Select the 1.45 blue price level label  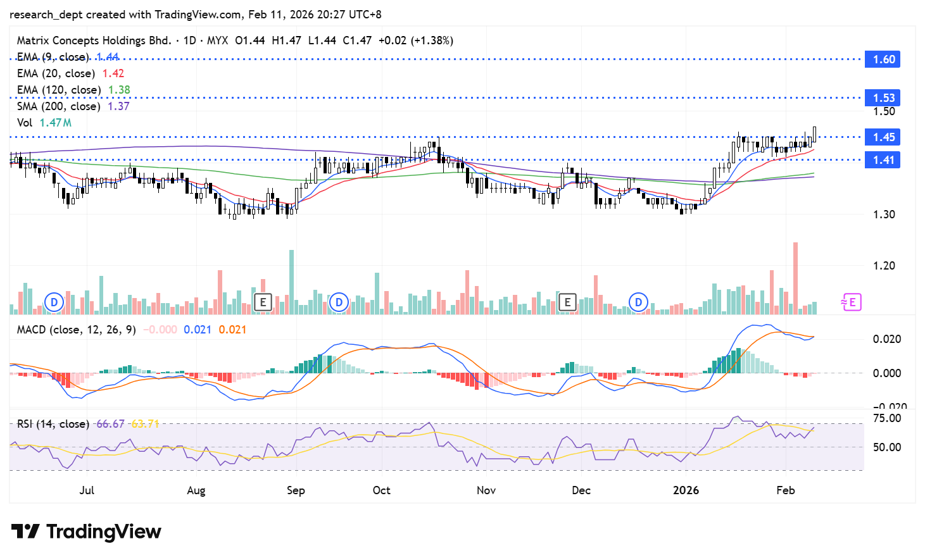(883, 137)
